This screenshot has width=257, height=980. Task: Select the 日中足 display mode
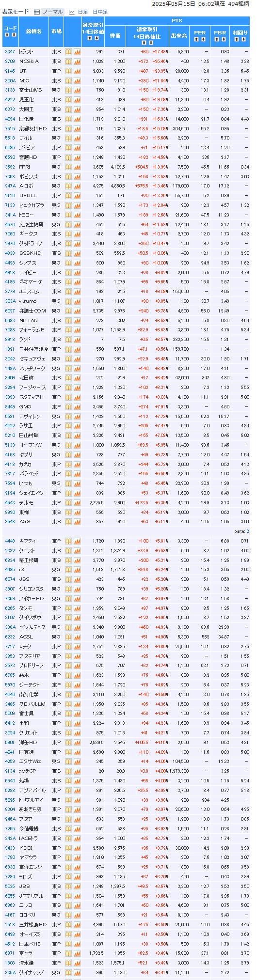tap(100, 12)
